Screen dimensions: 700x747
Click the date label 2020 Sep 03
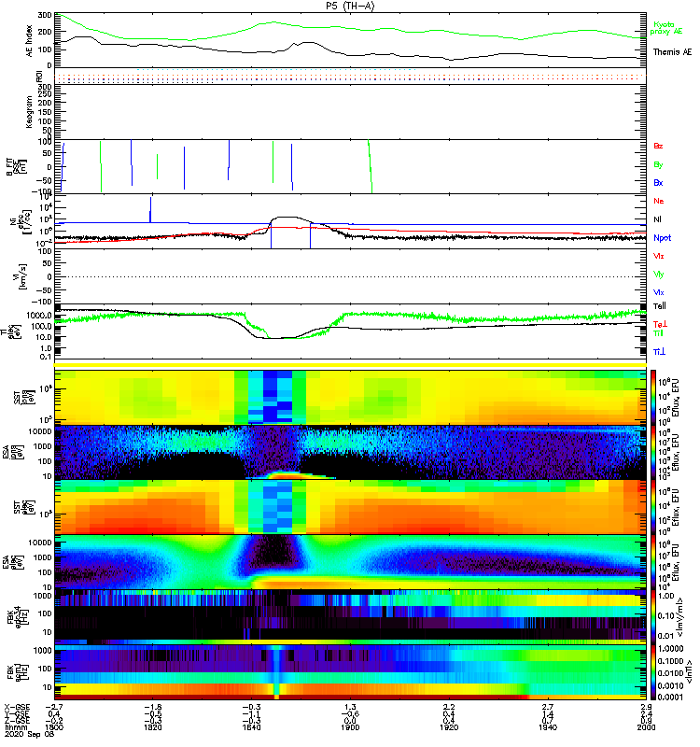(x=29, y=734)
